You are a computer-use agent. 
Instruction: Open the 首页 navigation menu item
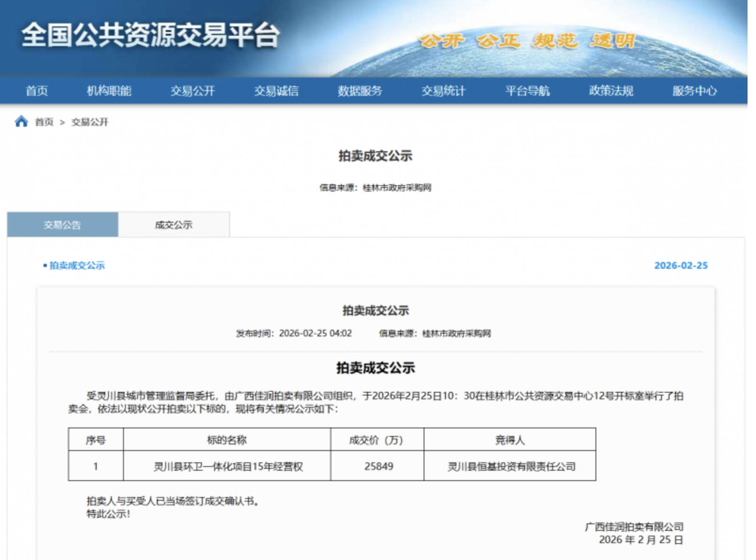pyautogui.click(x=37, y=91)
